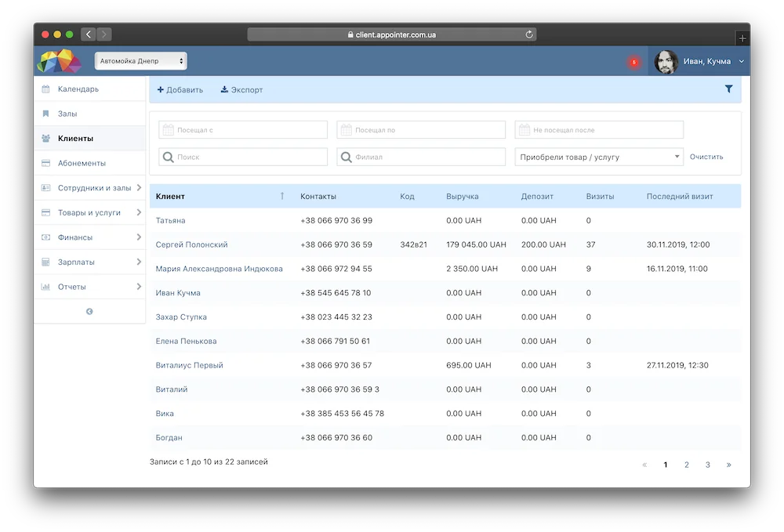Open client Богдан
Image resolution: width=784 pixels, height=532 pixels.
(x=169, y=438)
